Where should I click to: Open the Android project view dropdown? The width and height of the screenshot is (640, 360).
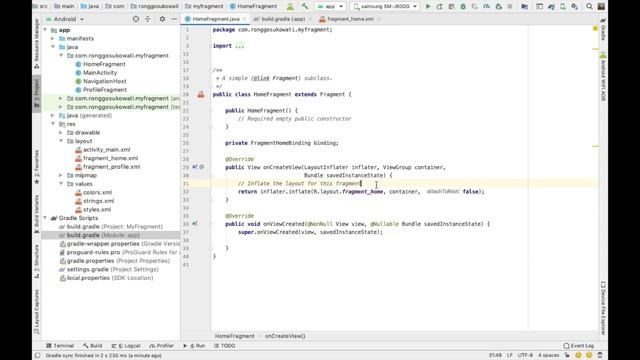(65, 19)
